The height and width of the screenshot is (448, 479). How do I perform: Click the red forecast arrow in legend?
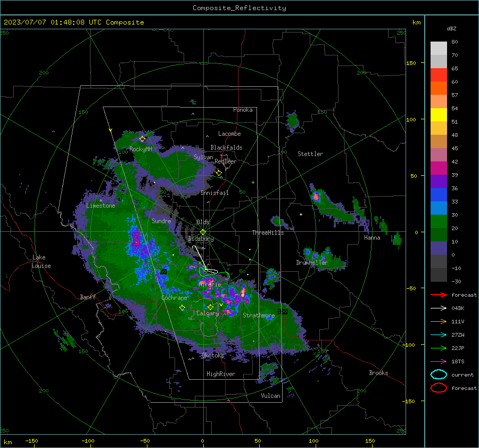click(439, 295)
